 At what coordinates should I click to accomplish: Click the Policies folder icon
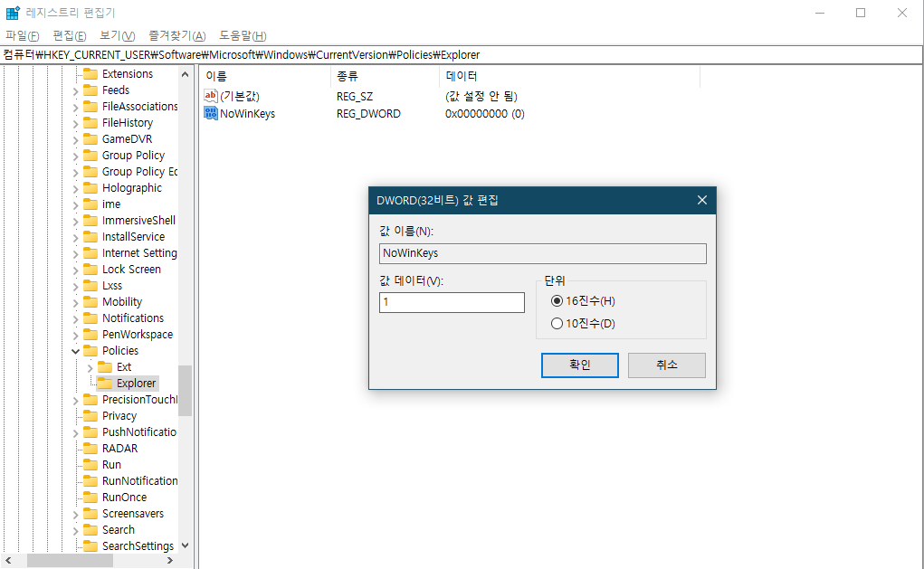[x=90, y=351]
